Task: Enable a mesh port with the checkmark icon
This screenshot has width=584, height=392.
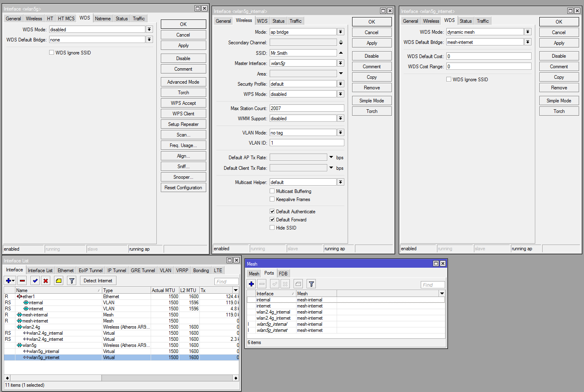Action: [x=275, y=284]
